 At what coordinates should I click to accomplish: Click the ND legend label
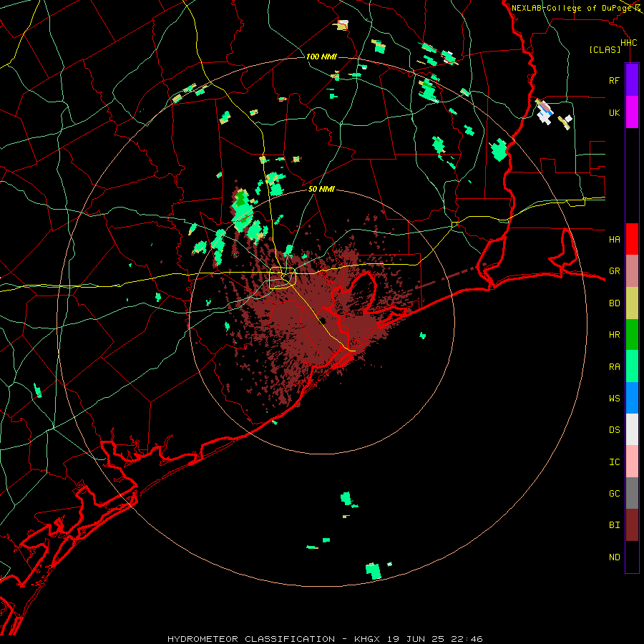point(614,557)
